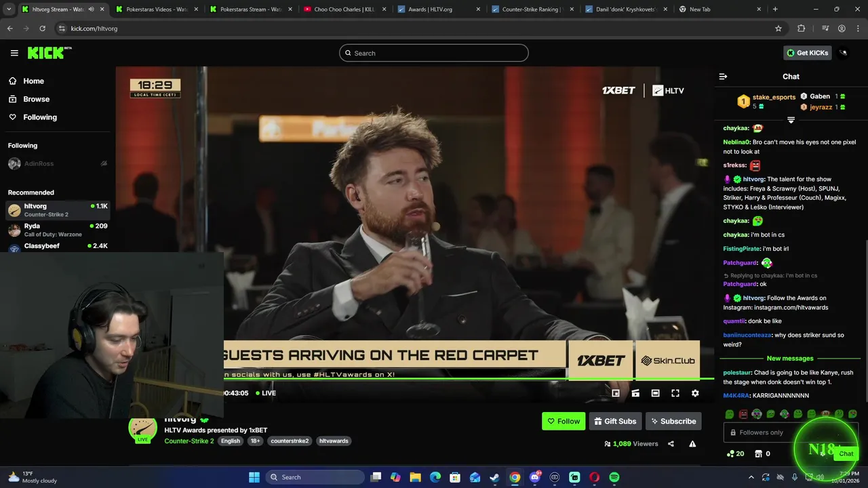868x488 pixels.
Task: Open the user profile icon beside Get KICKs
Action: pos(843,53)
